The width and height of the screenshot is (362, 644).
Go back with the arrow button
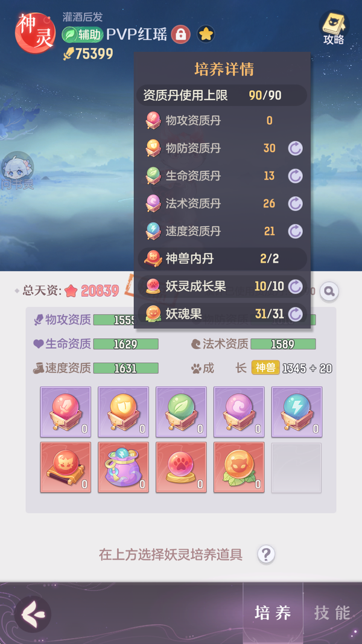(x=33, y=614)
